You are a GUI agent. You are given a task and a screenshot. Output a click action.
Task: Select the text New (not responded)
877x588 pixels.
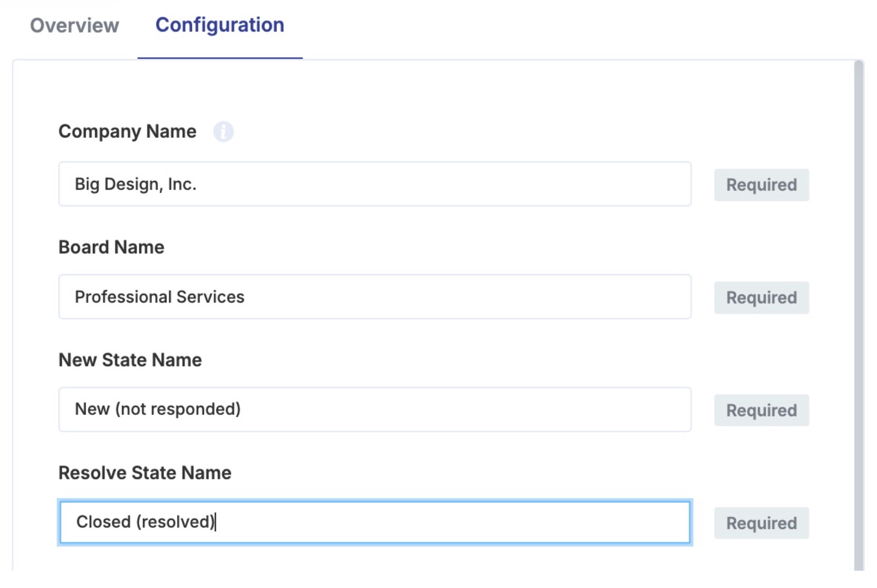pos(157,409)
